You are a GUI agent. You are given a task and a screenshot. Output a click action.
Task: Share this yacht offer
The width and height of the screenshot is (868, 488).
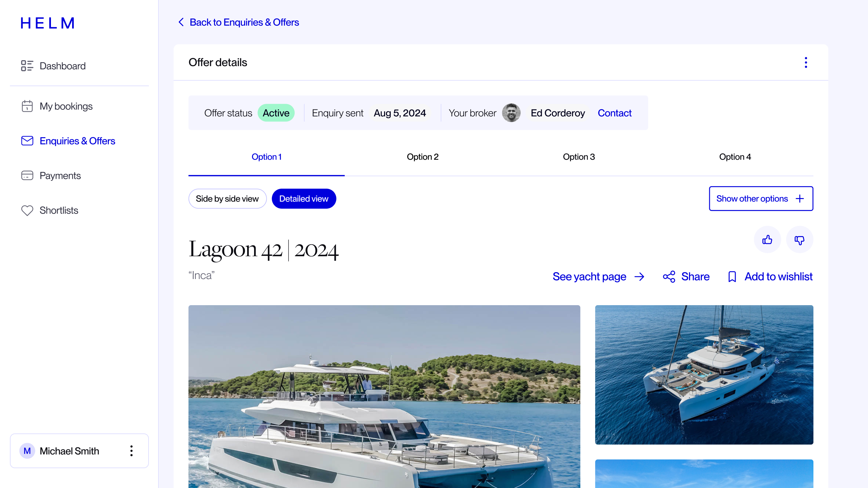click(x=695, y=276)
